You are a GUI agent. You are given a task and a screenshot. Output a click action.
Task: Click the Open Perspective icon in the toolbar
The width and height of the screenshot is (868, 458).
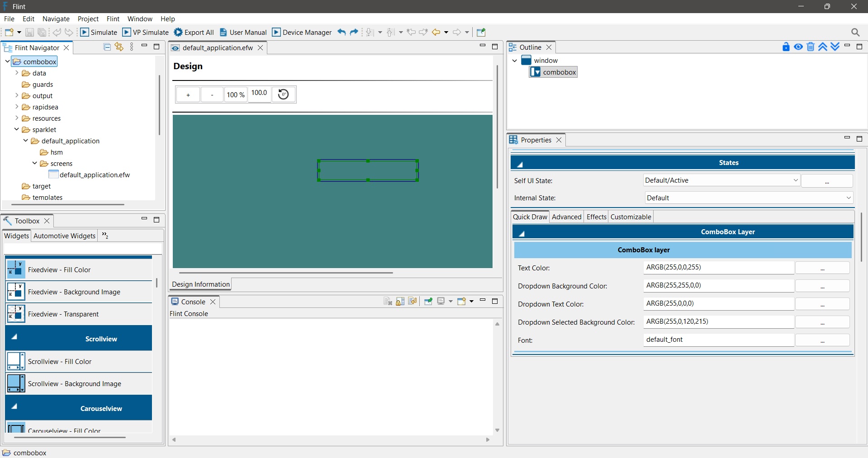coord(481,32)
